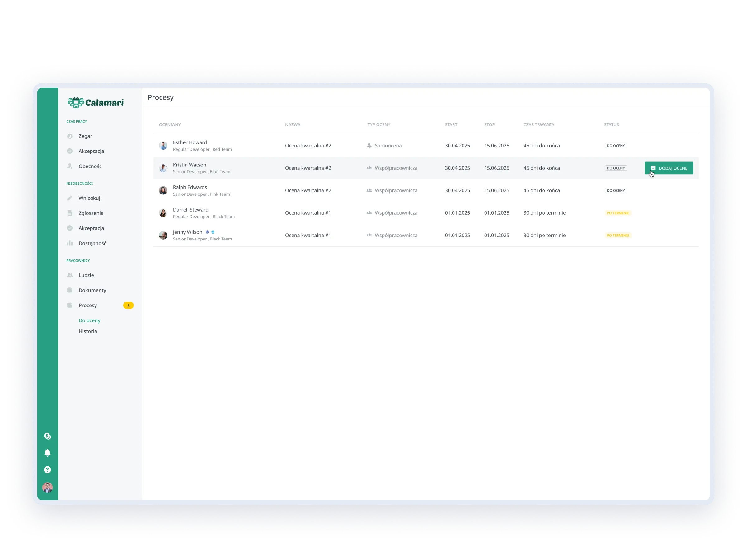The height and width of the screenshot is (560, 747).
Task: Click STATUS column header
Action: tap(611, 124)
